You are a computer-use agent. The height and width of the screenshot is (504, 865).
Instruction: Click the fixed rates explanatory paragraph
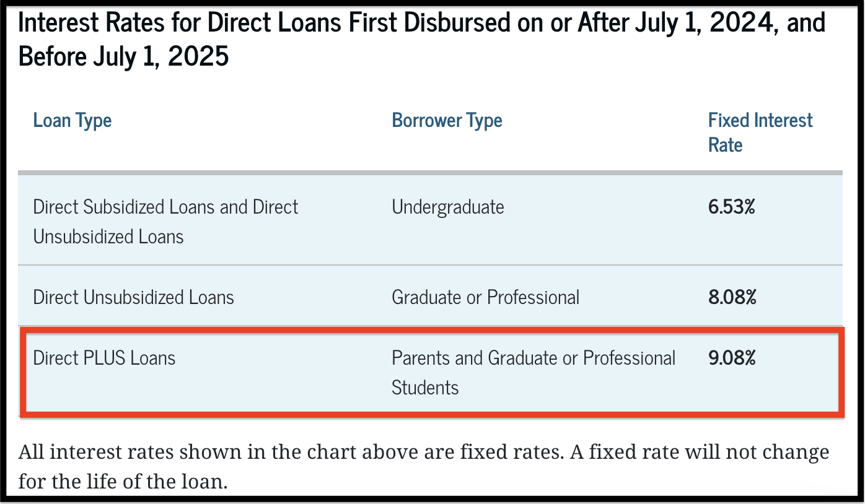click(424, 466)
